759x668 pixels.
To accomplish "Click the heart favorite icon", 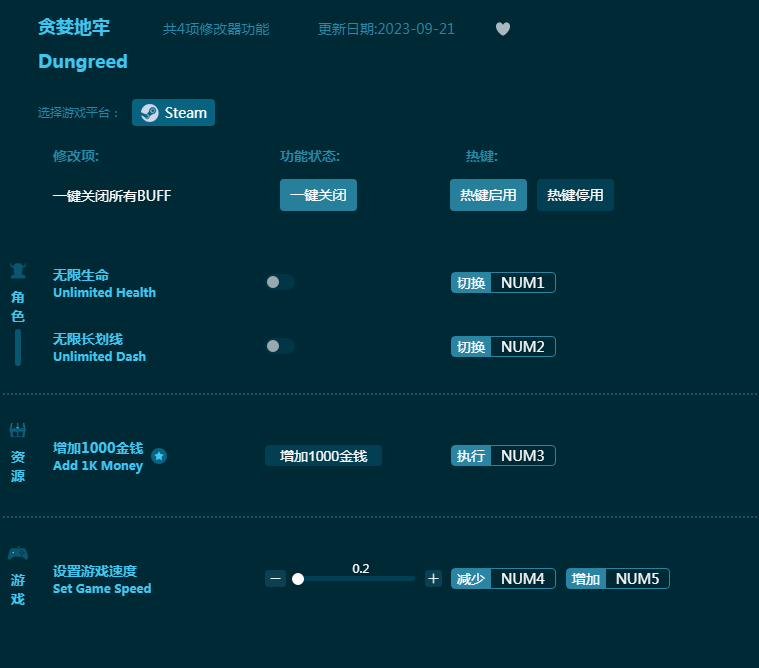I will 503,29.
